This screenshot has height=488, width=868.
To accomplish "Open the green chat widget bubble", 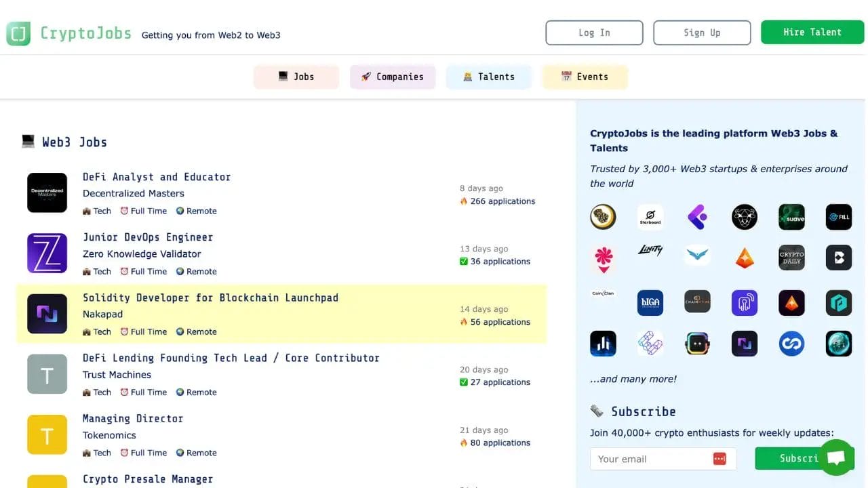I will [836, 457].
